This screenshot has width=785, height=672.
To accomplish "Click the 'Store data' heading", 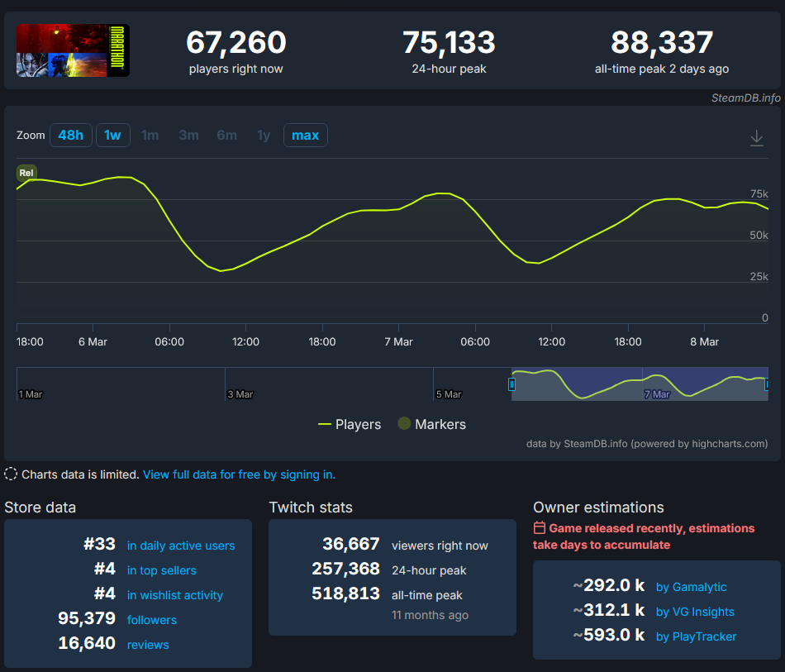I will click(40, 508).
